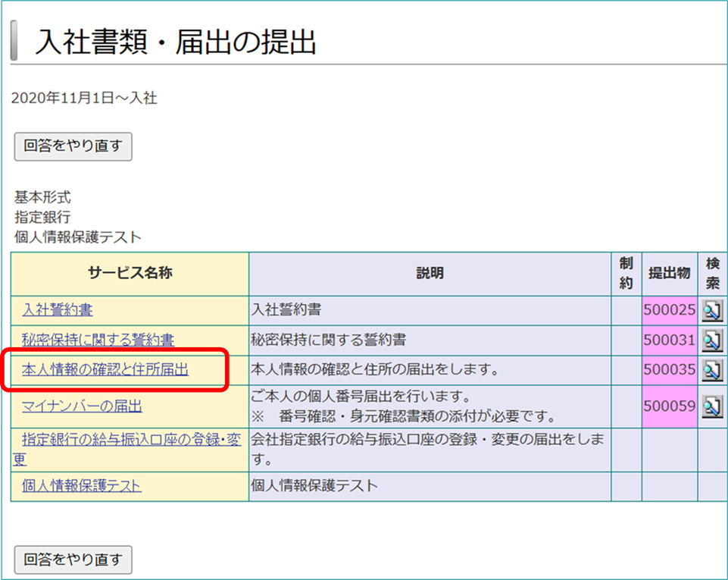Select submission number 500035

[x=669, y=370]
